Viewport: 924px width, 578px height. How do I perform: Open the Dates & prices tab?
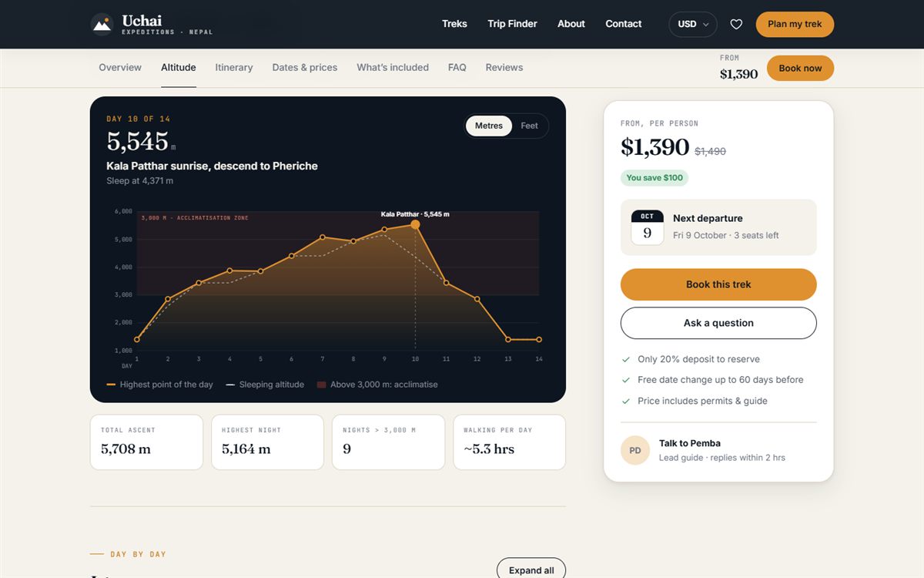[x=305, y=68]
